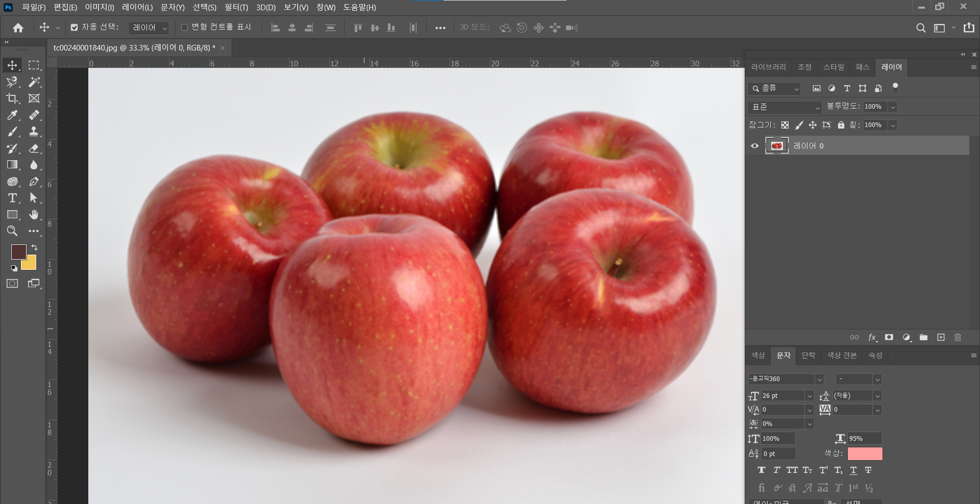Select the Pen tool
Image resolution: width=980 pixels, height=504 pixels.
pos(34,182)
